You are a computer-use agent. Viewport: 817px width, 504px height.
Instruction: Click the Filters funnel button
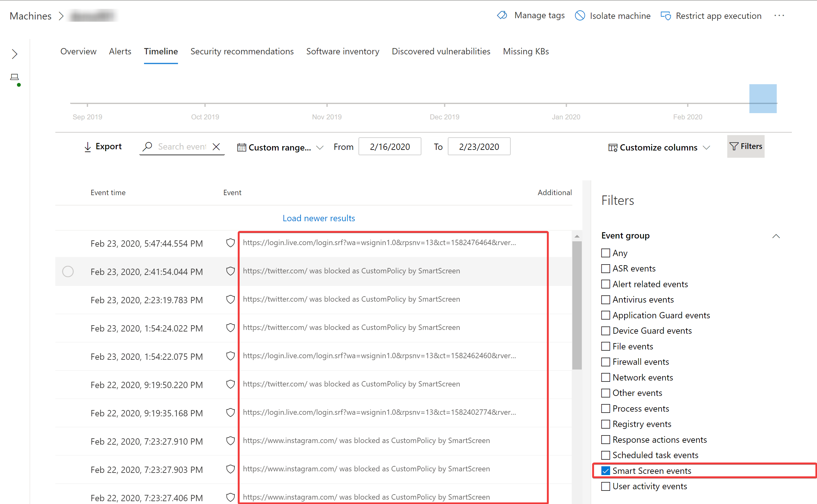(x=746, y=146)
